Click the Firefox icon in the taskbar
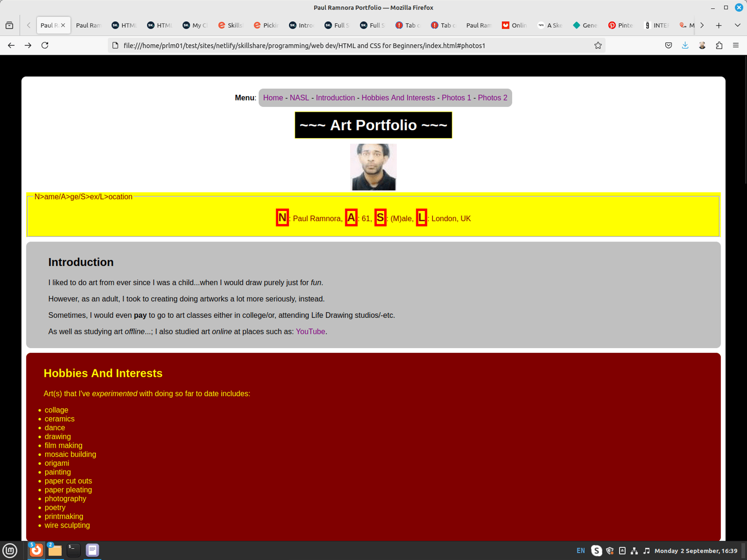Viewport: 747px width, 560px height. coord(36,550)
